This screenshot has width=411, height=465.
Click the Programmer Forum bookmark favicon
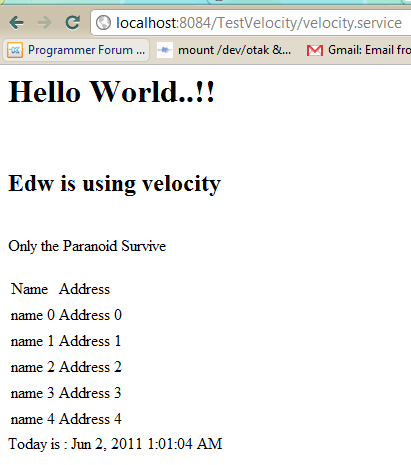click(15, 50)
